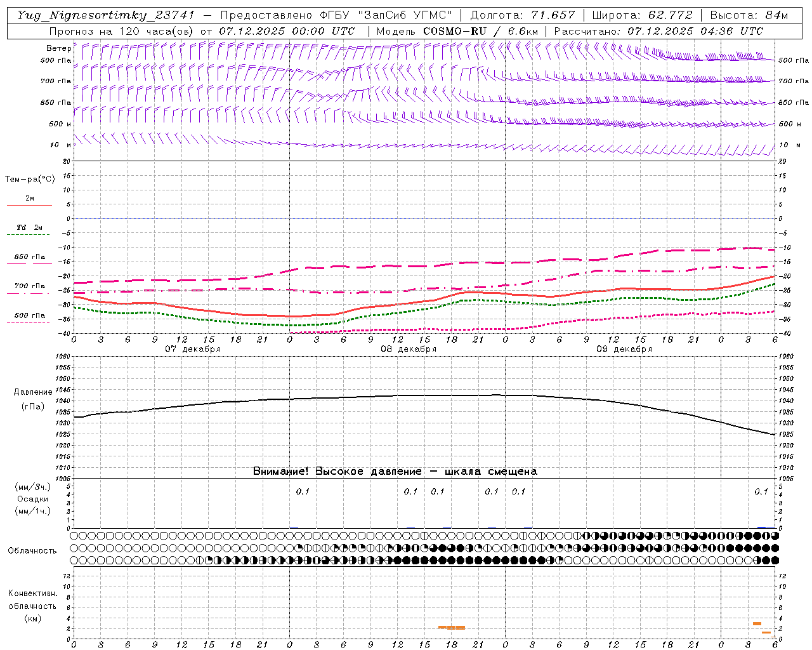Select the Тем-ра(°C) axis label

click(30, 180)
